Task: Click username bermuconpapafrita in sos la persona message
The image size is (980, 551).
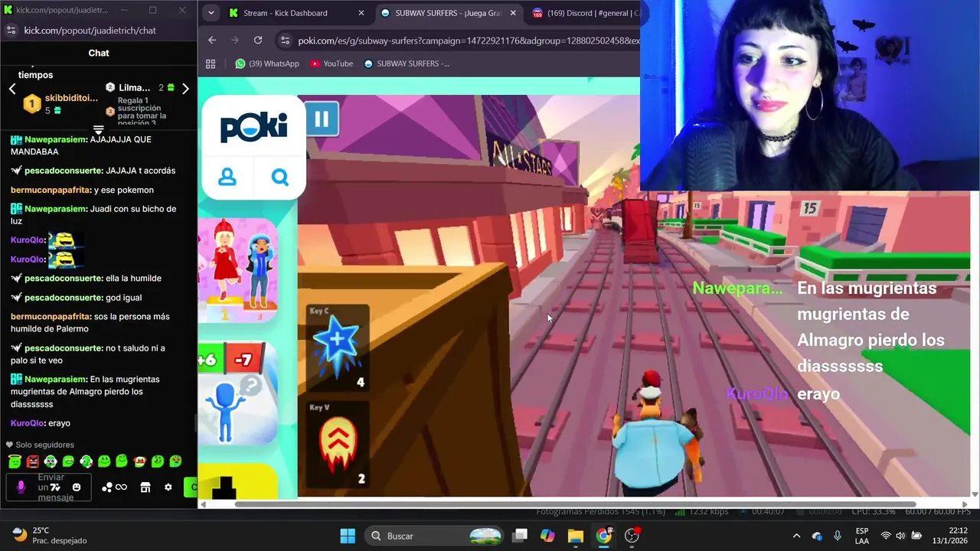Action: [x=51, y=316]
